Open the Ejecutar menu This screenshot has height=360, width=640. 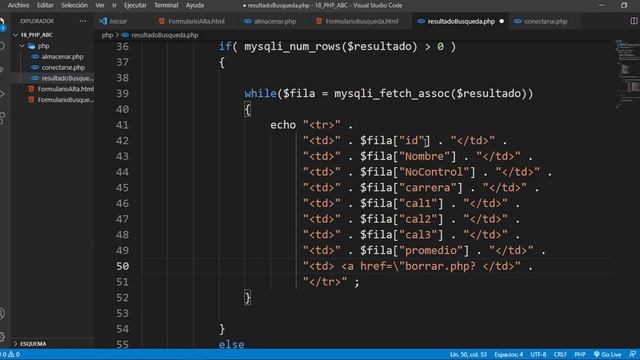tap(135, 5)
